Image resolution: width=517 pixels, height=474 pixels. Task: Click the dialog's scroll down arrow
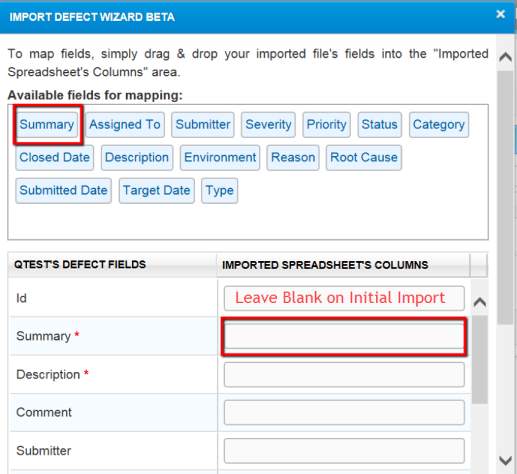click(505, 460)
